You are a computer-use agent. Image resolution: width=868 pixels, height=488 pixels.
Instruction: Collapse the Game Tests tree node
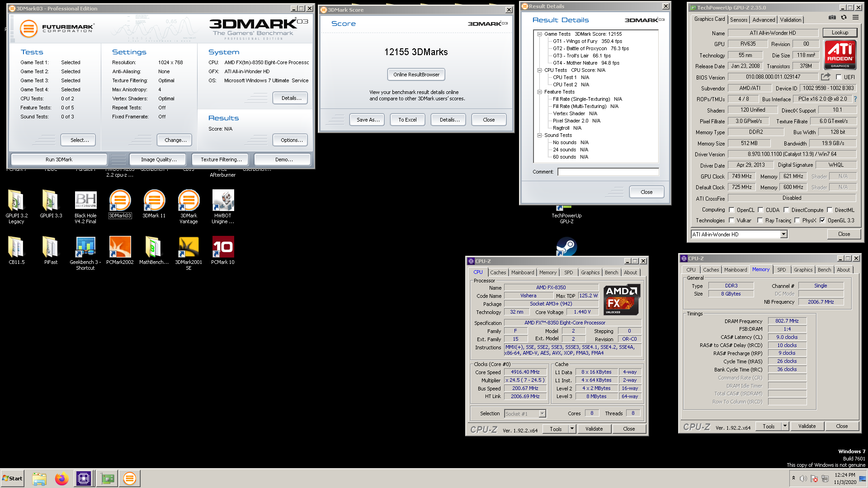(x=539, y=34)
